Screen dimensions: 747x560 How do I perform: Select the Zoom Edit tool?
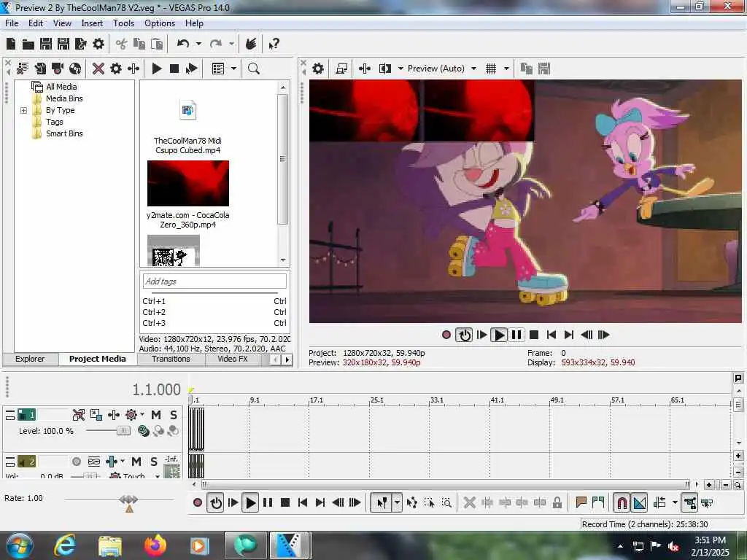(447, 502)
